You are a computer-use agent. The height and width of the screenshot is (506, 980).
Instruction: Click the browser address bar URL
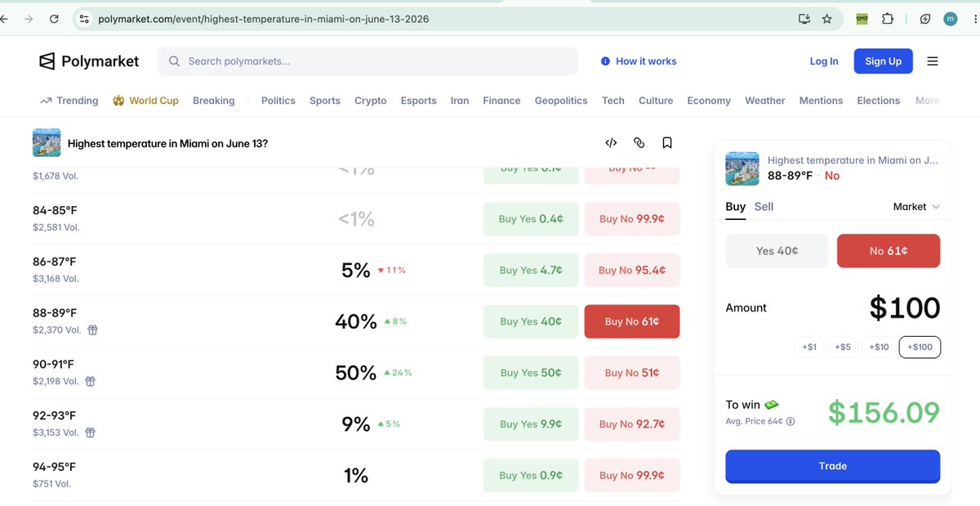[263, 18]
